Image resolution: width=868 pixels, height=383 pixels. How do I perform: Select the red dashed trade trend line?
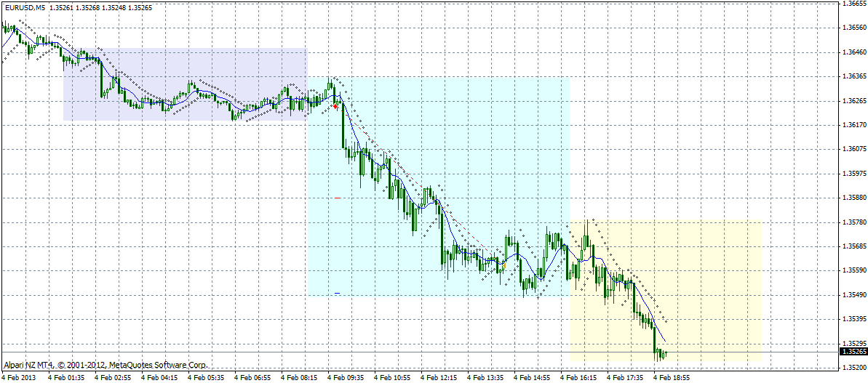(421, 186)
